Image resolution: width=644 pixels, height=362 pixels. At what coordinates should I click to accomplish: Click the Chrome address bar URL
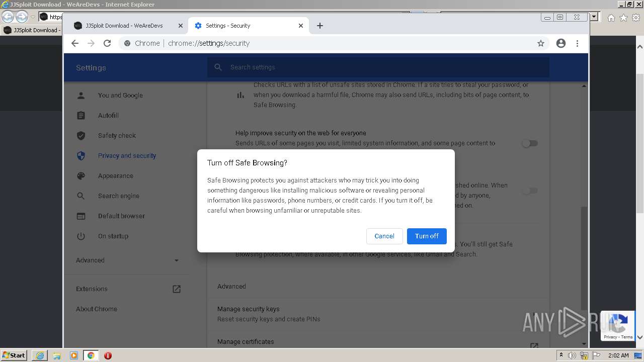(209, 43)
